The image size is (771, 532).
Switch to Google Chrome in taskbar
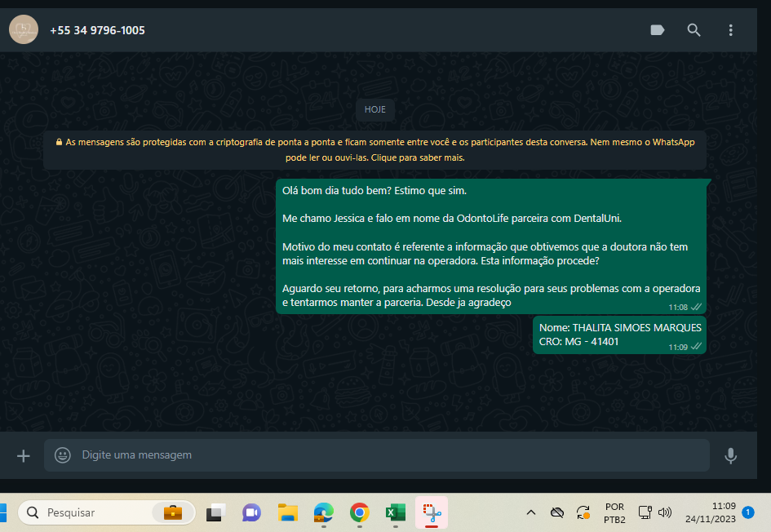tap(359, 512)
